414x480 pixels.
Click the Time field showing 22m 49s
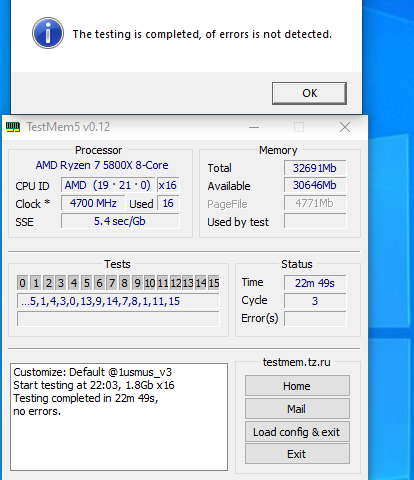tap(315, 283)
